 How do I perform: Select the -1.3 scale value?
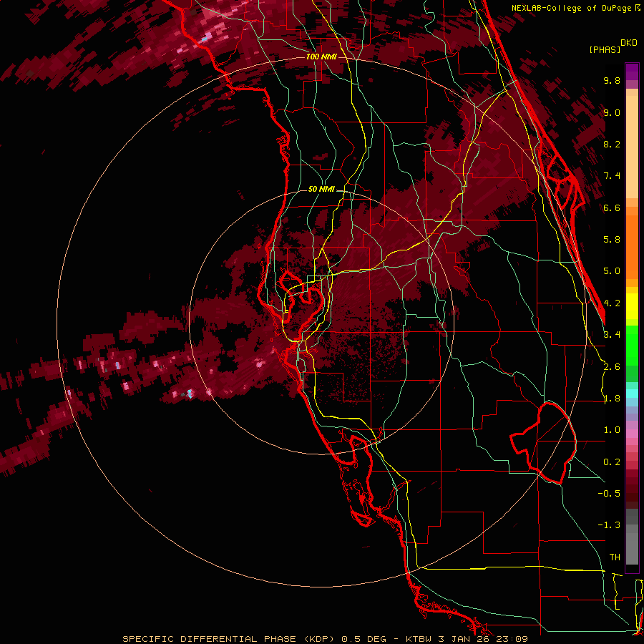pyautogui.click(x=609, y=525)
